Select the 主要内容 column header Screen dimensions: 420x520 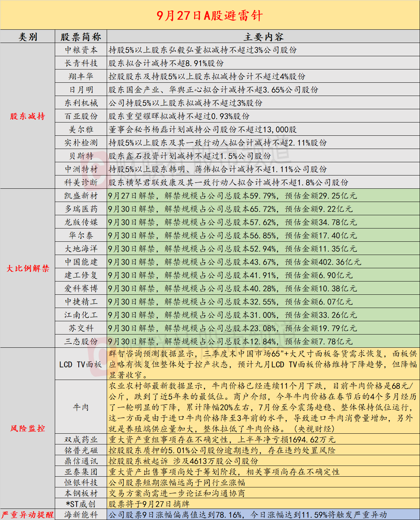263,37
